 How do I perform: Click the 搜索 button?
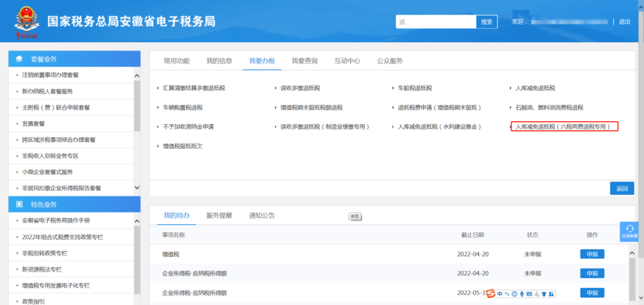pos(487,21)
